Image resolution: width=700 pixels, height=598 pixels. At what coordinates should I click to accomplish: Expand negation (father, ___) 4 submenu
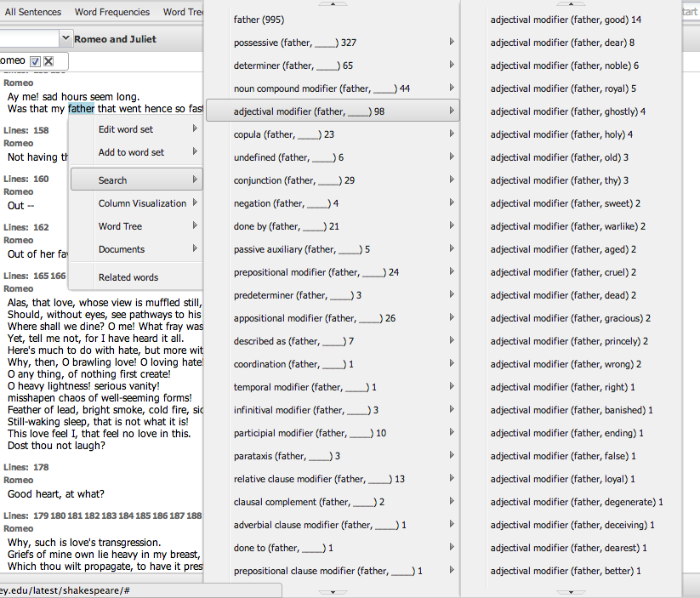[x=333, y=203]
